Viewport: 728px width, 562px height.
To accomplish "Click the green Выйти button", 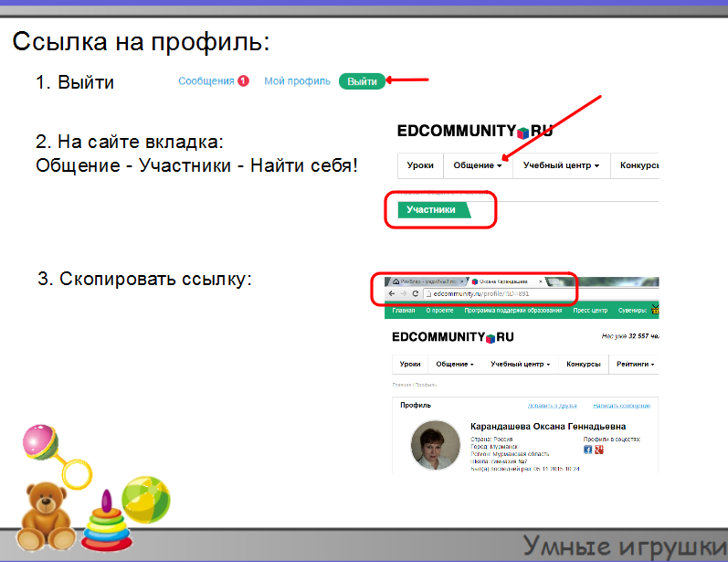I will coord(362,81).
